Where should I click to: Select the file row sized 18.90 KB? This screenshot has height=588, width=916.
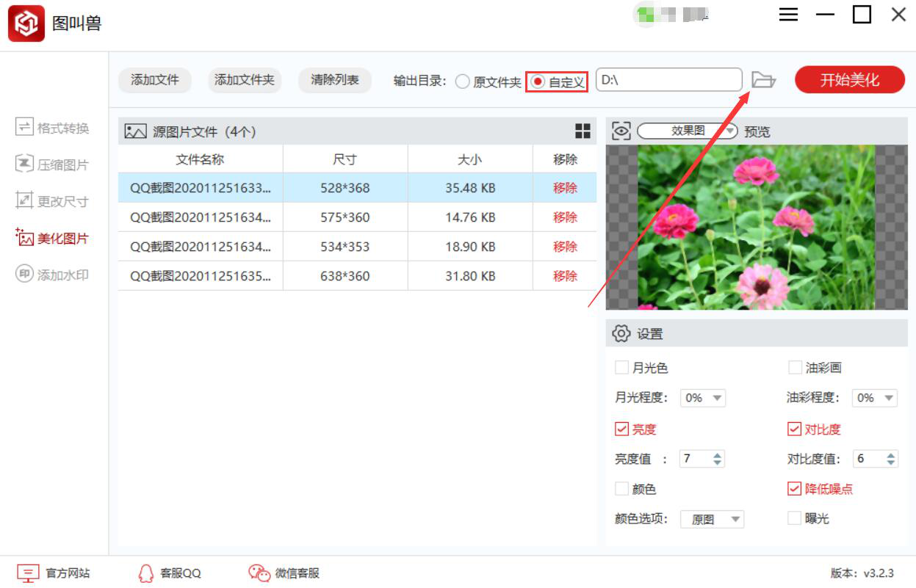click(x=357, y=247)
